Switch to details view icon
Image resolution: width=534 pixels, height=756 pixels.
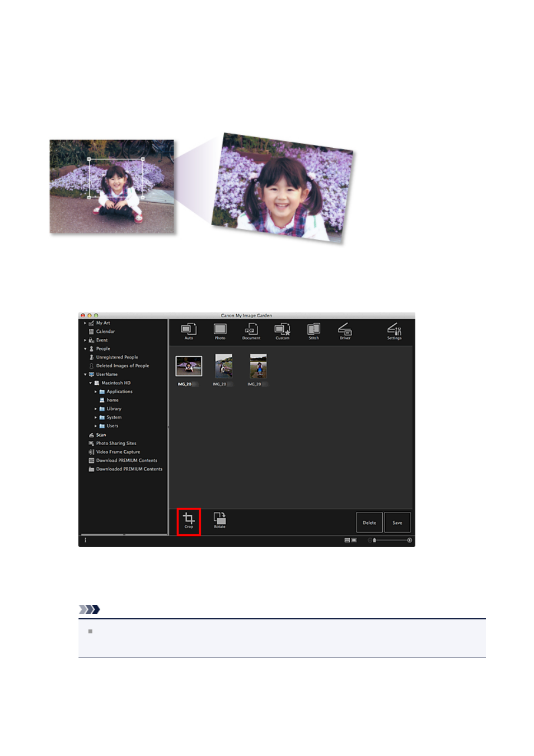[354, 540]
